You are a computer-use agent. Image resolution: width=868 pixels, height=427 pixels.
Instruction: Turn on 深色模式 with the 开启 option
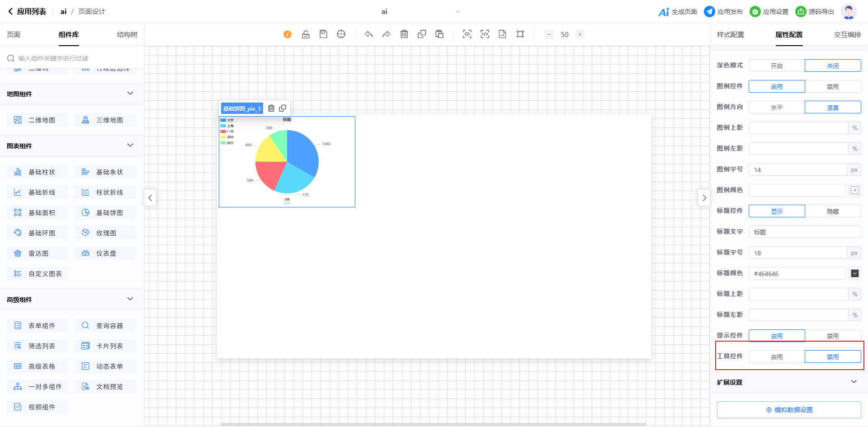point(777,66)
